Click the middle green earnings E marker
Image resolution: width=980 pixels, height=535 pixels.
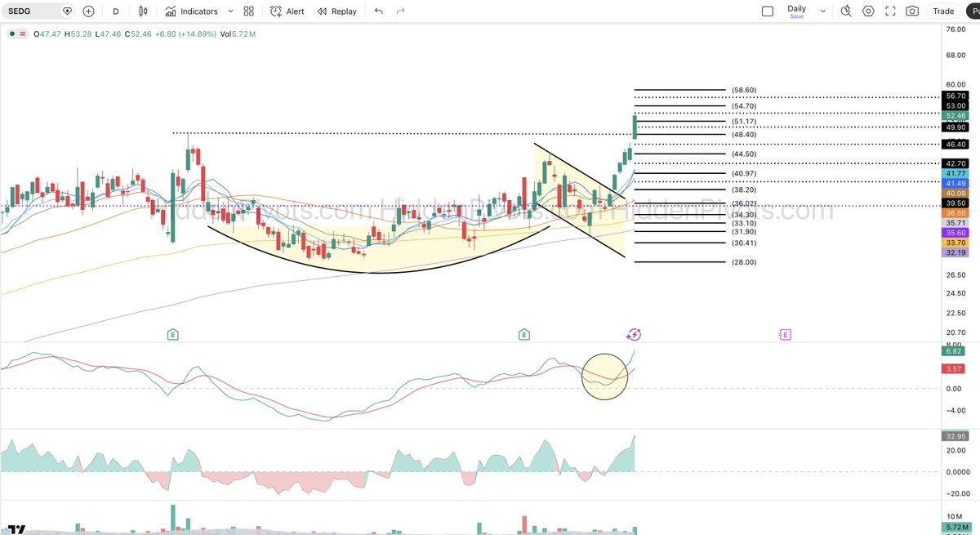pos(524,334)
